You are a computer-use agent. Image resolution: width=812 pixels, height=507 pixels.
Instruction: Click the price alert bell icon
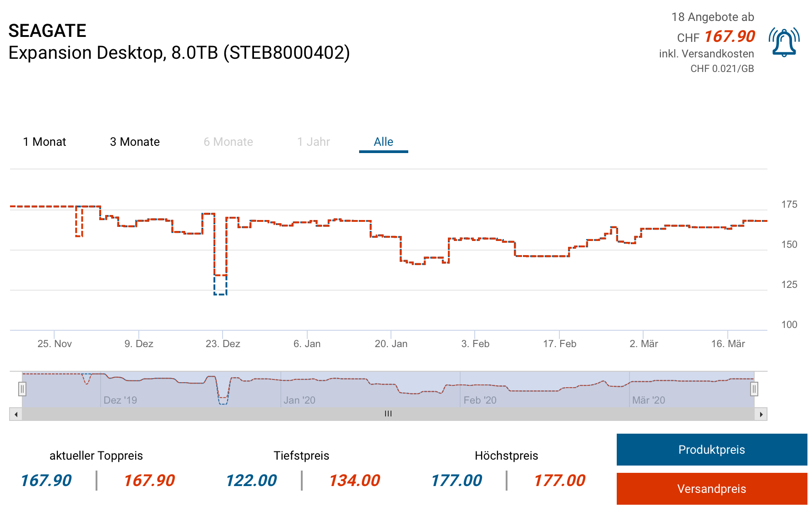coord(784,42)
